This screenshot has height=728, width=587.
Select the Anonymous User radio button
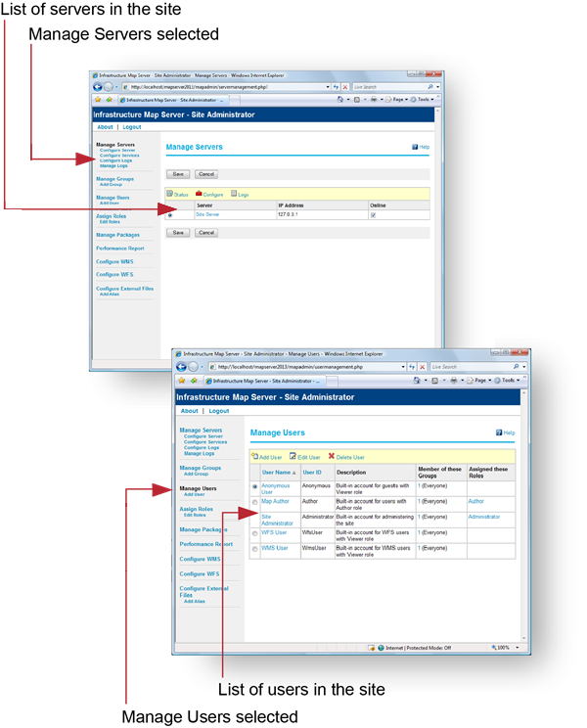(x=254, y=486)
